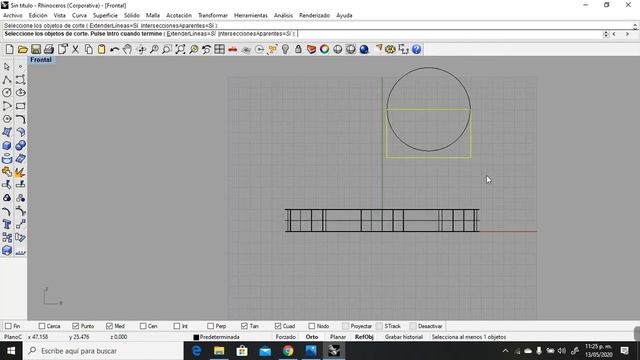The image size is (640, 360).
Task: Select the Rectangle tool in left sidebar
Action: tap(20, 106)
